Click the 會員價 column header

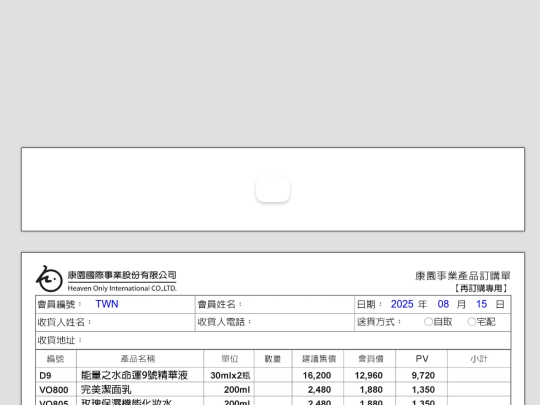[x=371, y=359]
